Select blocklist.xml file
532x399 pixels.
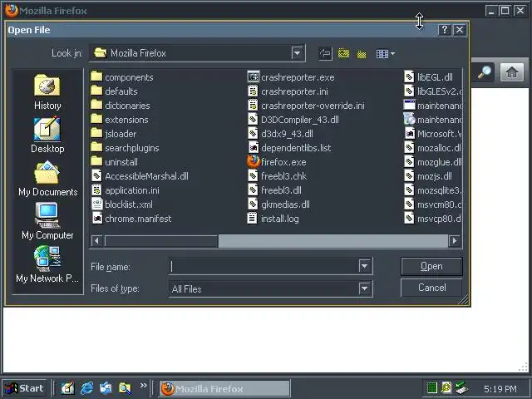(122, 204)
